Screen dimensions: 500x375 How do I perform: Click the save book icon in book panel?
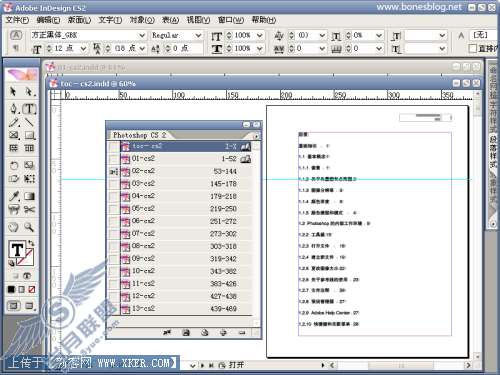(186, 332)
